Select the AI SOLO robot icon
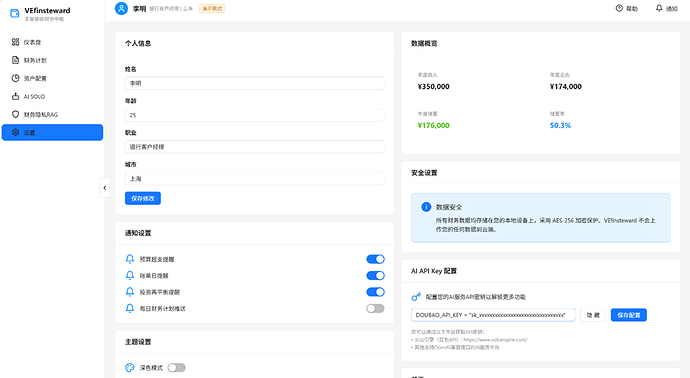This screenshot has width=690, height=378. point(15,96)
